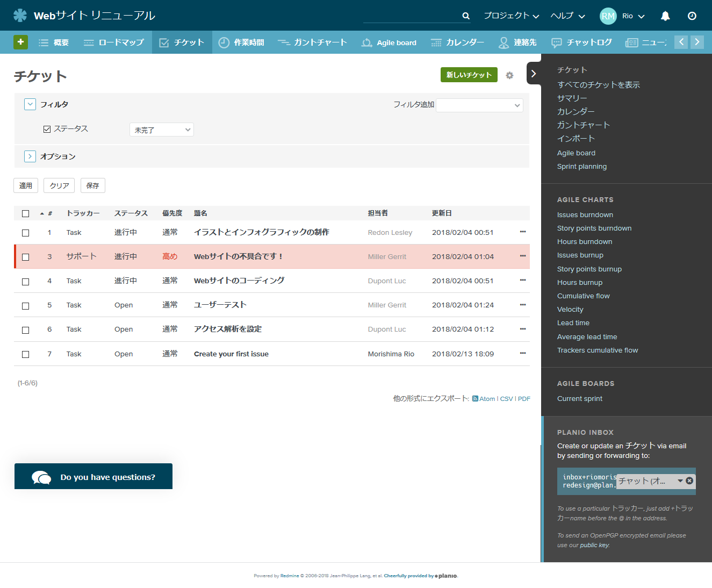Screen dimensions: 712x588
Task: Tick the checkbox for ticket 5
Action: click(x=25, y=306)
